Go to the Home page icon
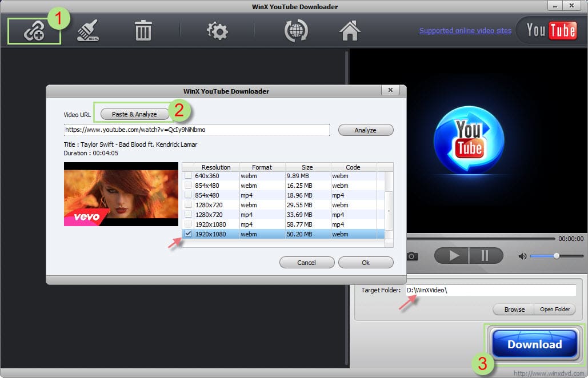Viewport: 588px width, 378px height. click(350, 31)
